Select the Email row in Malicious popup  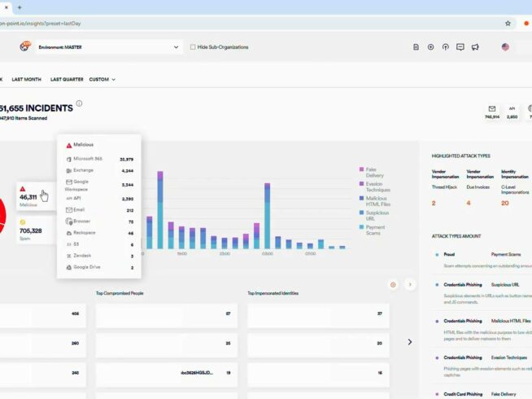(x=99, y=210)
